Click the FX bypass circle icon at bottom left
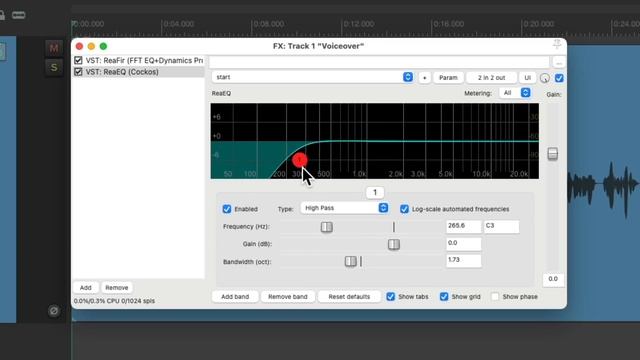This screenshot has height=360, width=640. pyautogui.click(x=53, y=311)
